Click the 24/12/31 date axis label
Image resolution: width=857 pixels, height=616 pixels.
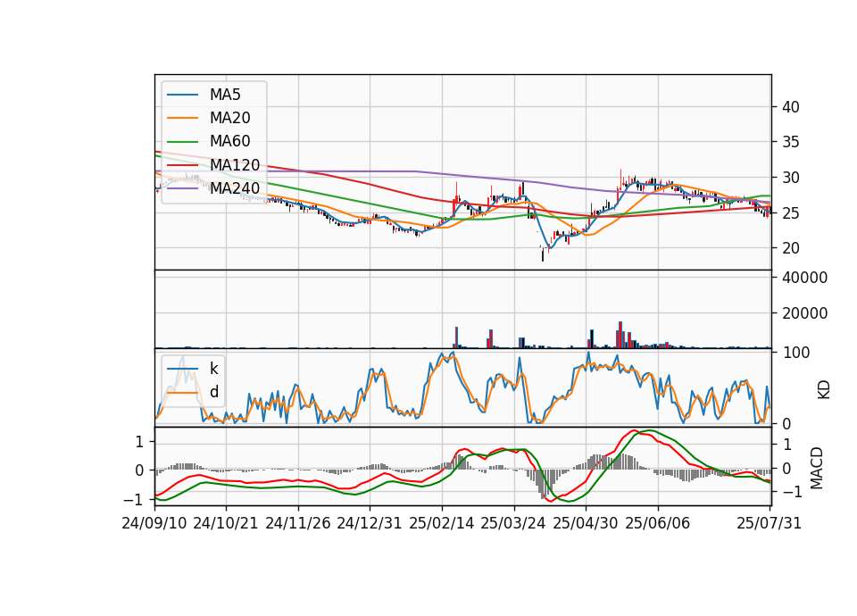[370, 523]
